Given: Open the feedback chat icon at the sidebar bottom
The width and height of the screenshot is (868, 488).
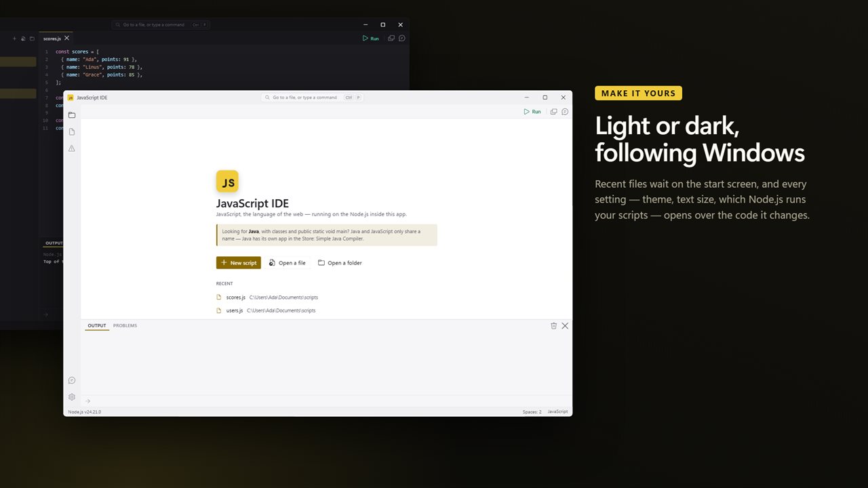Looking at the screenshot, I should coord(72,380).
